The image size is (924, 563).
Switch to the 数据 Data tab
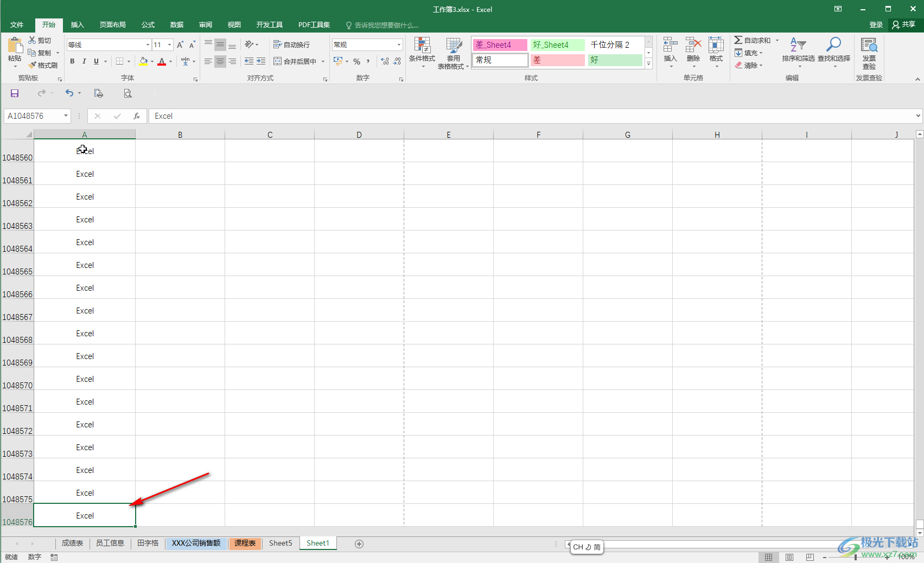tap(177, 25)
